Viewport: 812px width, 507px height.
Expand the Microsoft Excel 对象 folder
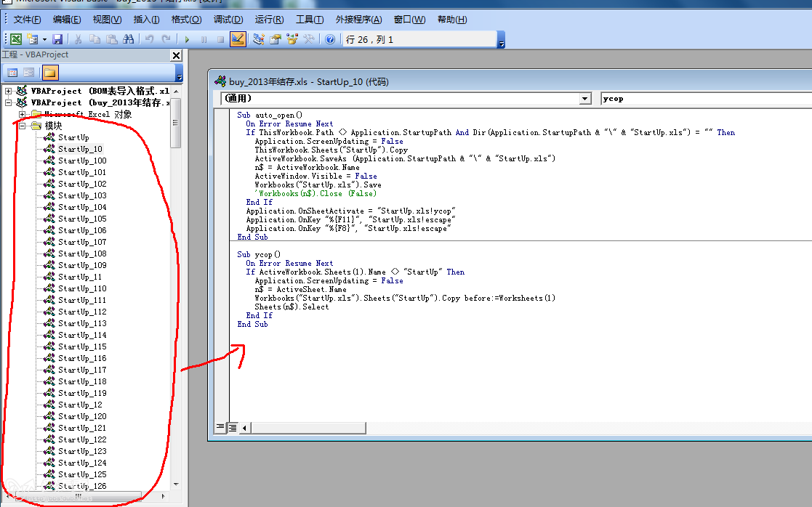(22, 114)
